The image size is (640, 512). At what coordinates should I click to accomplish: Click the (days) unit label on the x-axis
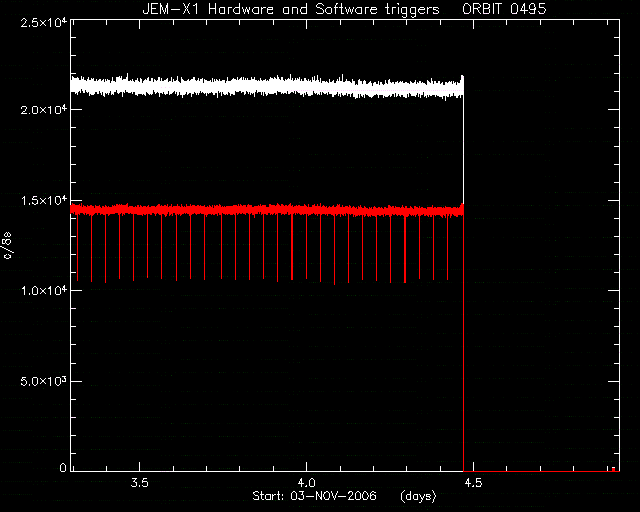(418, 496)
